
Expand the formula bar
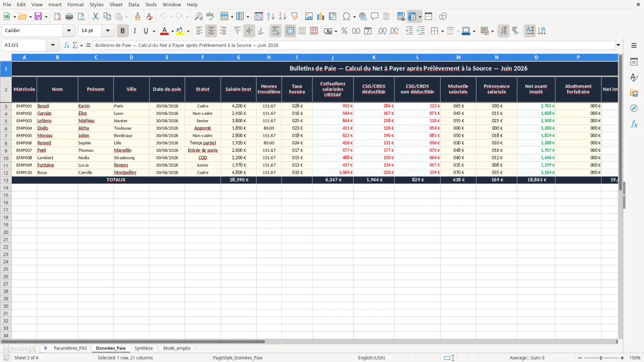coord(618,45)
